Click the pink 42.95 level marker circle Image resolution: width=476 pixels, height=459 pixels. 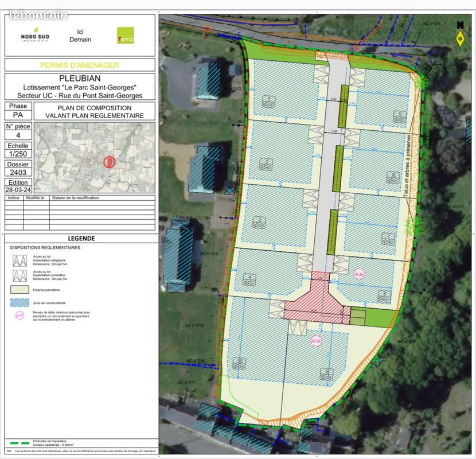pyautogui.click(x=316, y=341)
